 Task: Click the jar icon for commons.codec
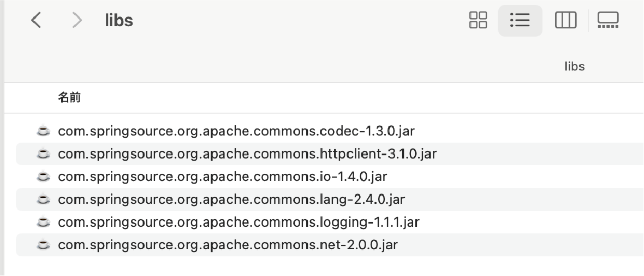(43, 131)
